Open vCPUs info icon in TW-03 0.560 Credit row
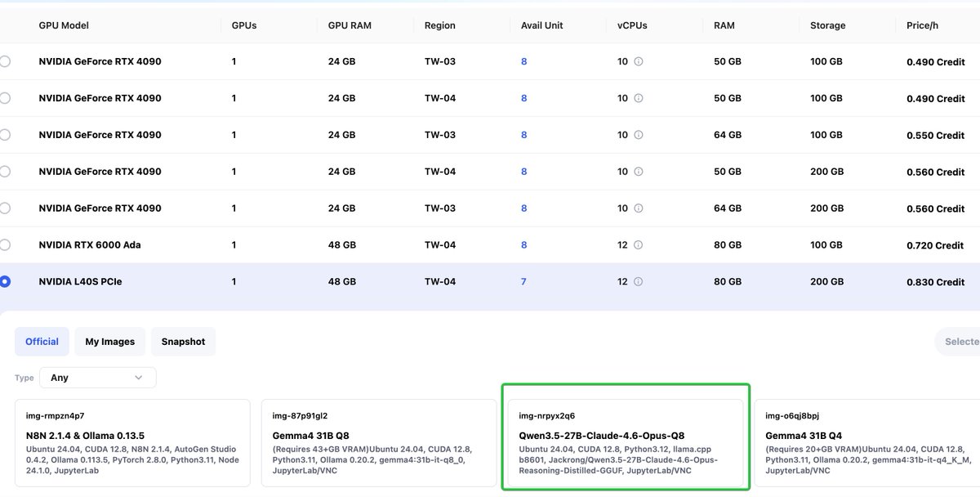 point(639,208)
